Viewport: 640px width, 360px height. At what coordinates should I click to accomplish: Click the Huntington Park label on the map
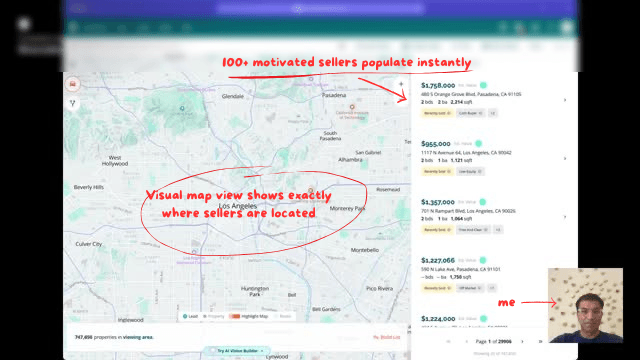pos(255,291)
